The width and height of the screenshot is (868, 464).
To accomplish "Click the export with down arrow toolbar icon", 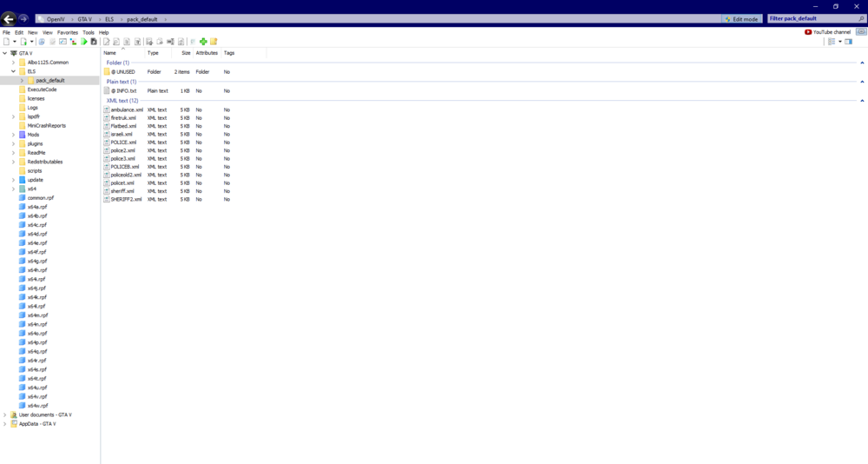I will (149, 42).
